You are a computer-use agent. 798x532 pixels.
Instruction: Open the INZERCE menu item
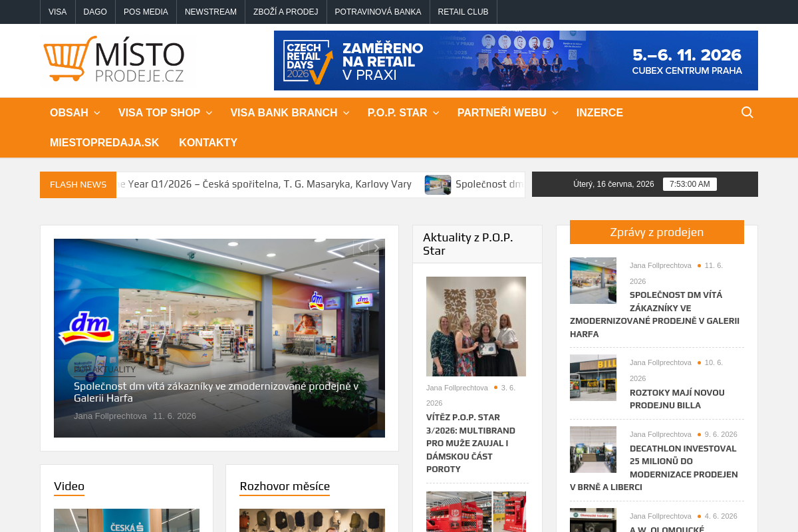pos(600,113)
